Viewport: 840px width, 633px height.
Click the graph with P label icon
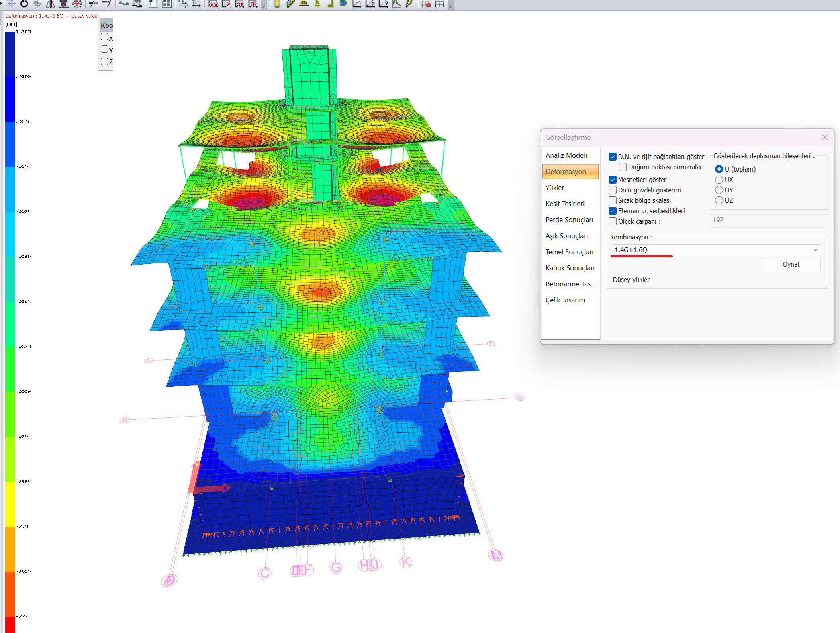coord(370,4)
